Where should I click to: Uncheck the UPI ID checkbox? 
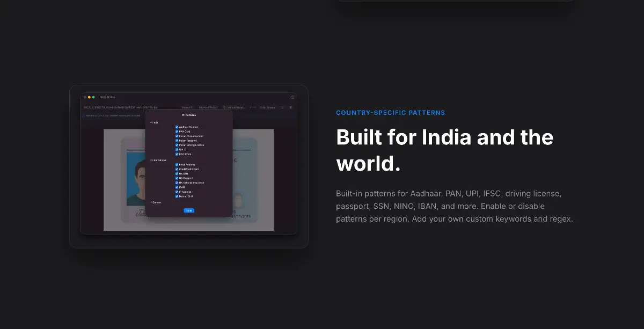point(177,150)
